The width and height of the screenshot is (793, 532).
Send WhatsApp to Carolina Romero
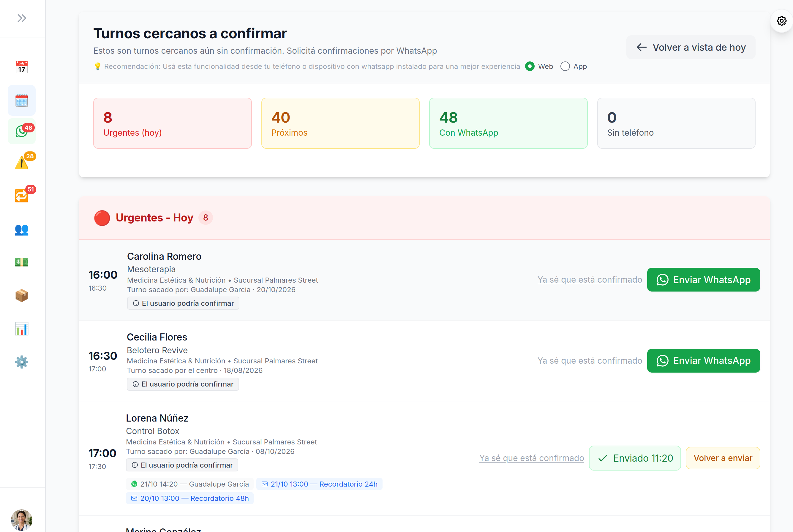click(703, 280)
